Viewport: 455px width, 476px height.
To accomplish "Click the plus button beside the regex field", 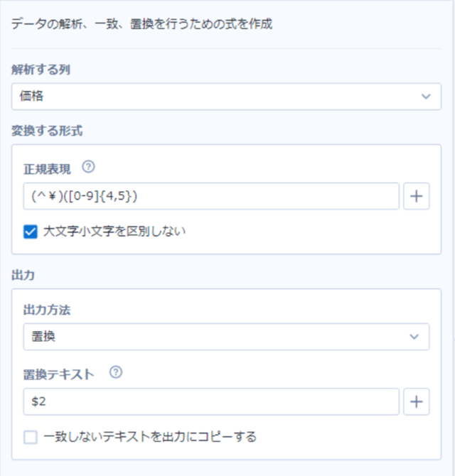I will (x=416, y=196).
